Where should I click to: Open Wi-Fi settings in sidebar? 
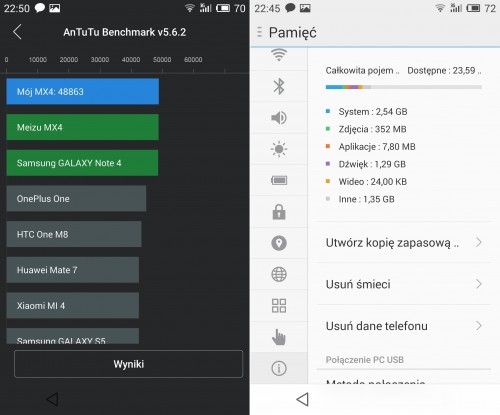279,55
